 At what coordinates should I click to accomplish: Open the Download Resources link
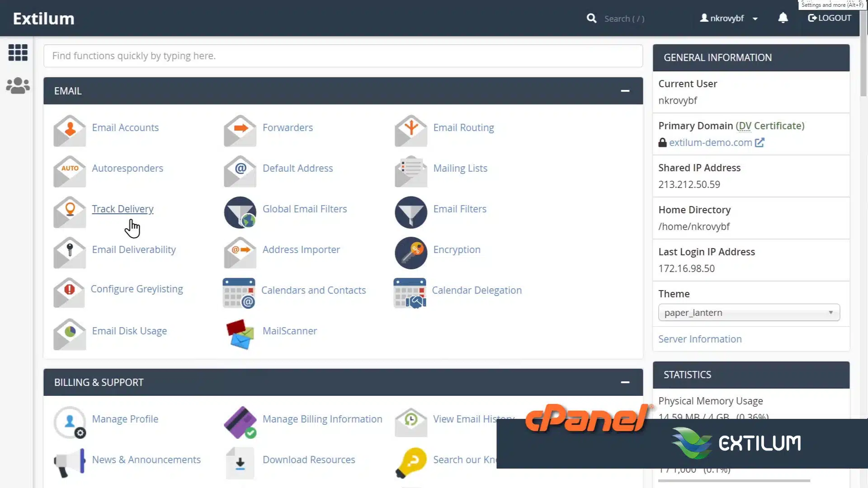point(309,460)
